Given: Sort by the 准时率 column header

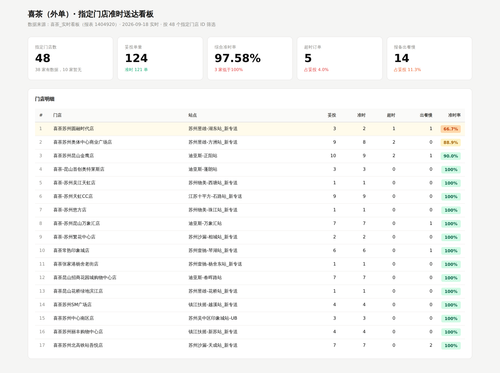Looking at the screenshot, I should 454,115.
